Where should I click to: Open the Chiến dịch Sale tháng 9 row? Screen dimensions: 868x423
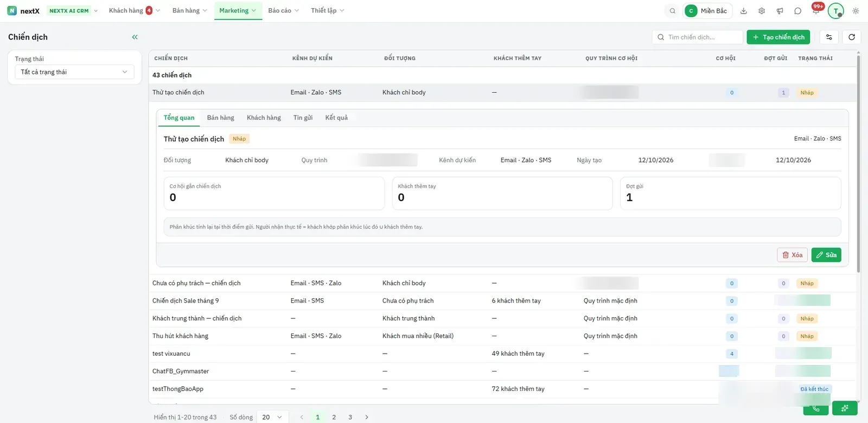tap(502, 300)
